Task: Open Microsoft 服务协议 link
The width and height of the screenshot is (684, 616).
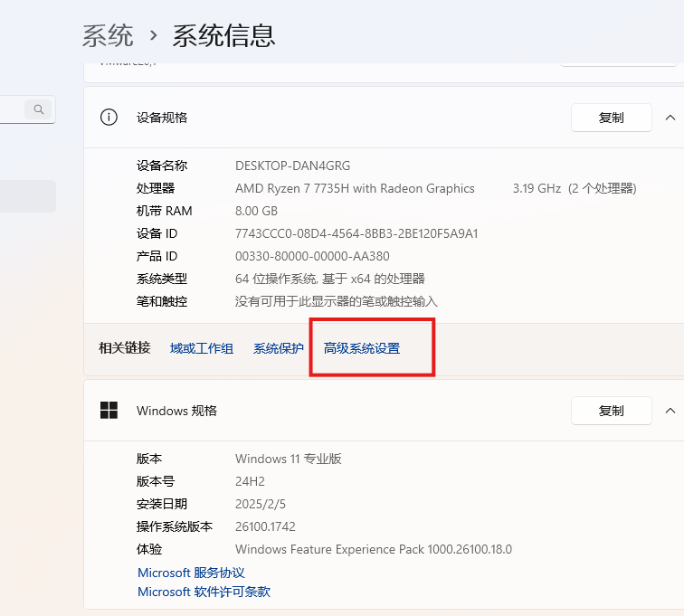Action: [191, 573]
